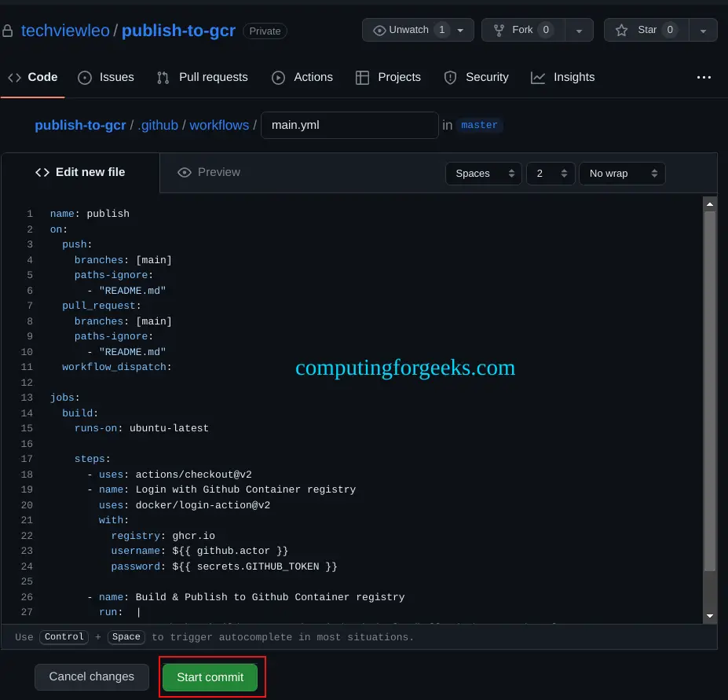
Task: Click the Cancel changes button
Action: 91,676
